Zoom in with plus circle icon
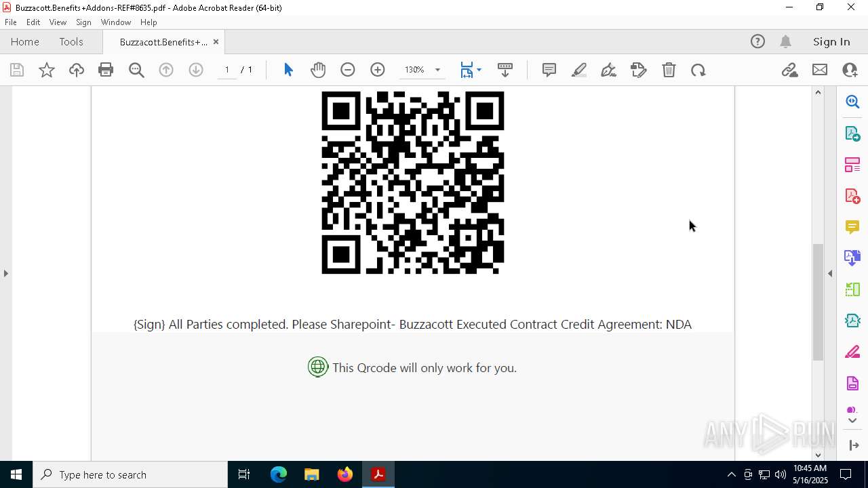Screen dimensions: 868x488 pyautogui.click(x=378, y=70)
